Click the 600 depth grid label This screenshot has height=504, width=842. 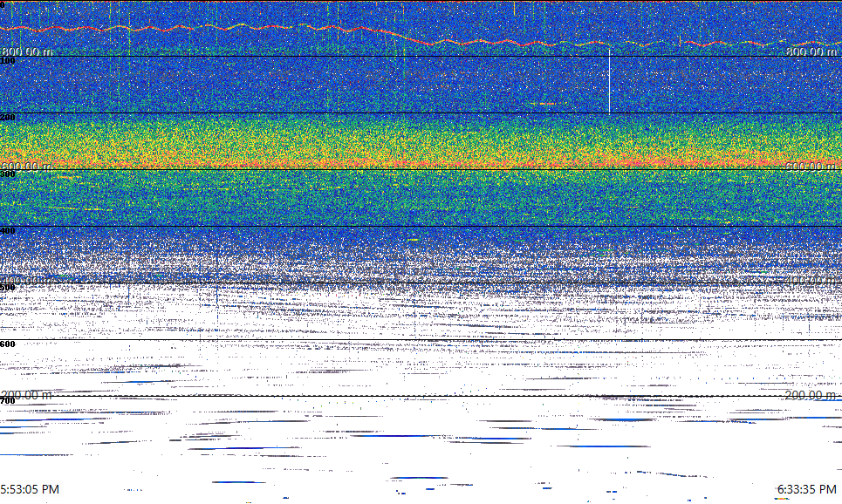pyautogui.click(x=8, y=344)
